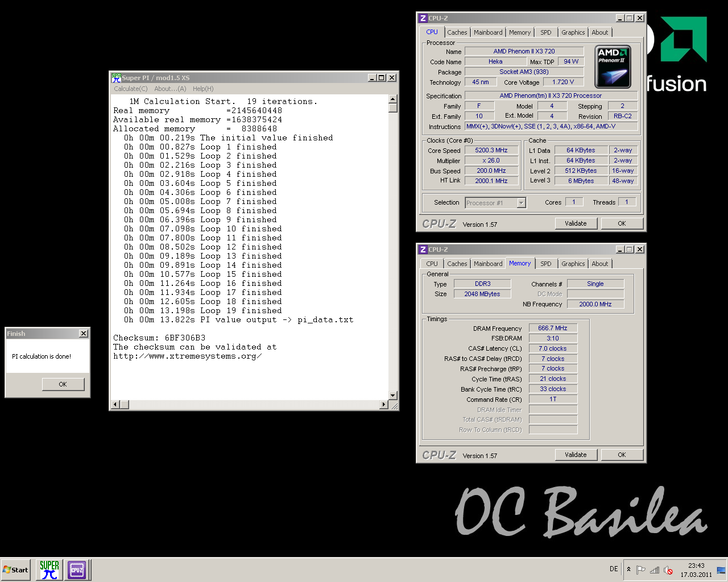Click Validate in lower CPU-Z window
728x582 pixels.
coord(576,455)
